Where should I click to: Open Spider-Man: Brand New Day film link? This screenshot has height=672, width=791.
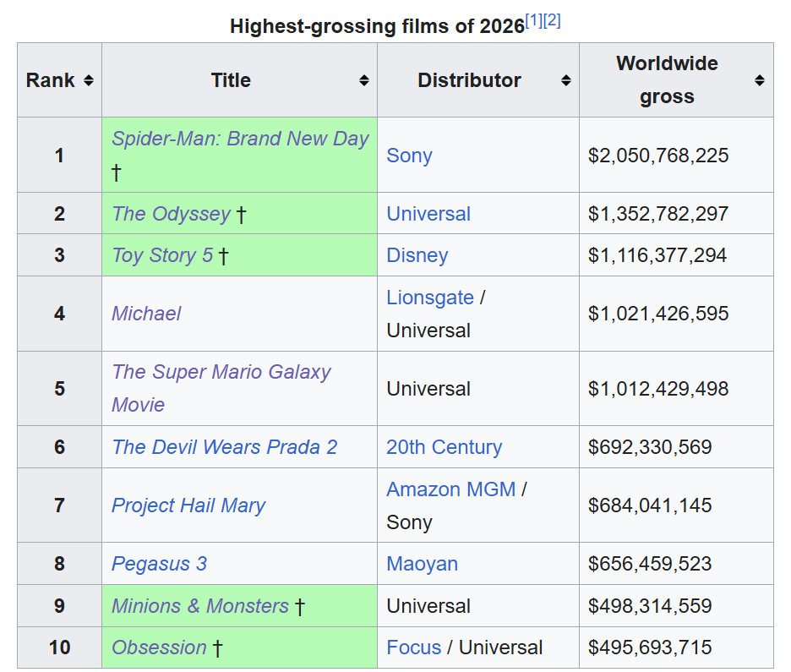coord(240,139)
